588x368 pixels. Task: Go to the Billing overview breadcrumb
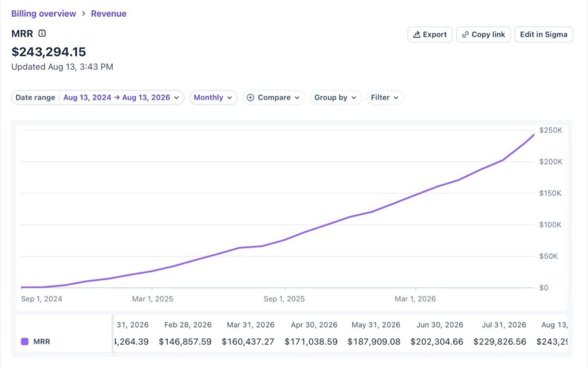(44, 14)
